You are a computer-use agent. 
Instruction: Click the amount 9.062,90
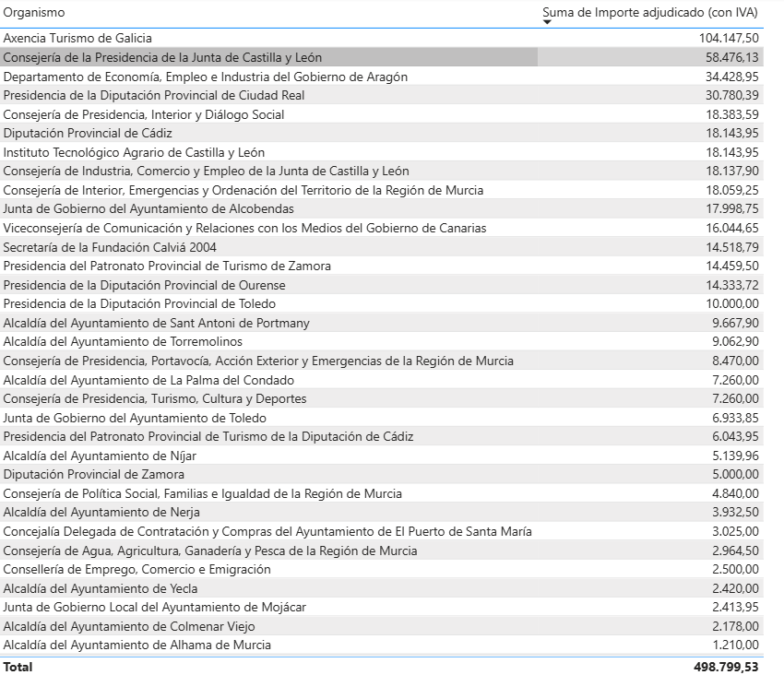tap(735, 341)
